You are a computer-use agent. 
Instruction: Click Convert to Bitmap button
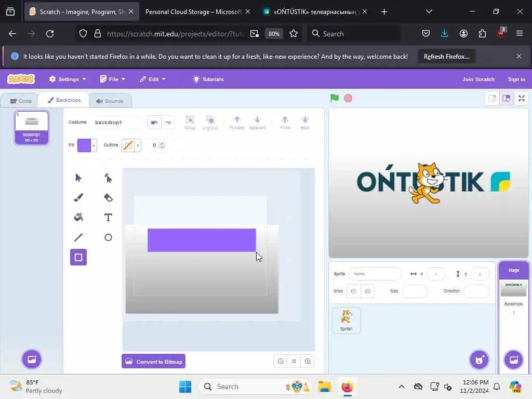pos(154,362)
